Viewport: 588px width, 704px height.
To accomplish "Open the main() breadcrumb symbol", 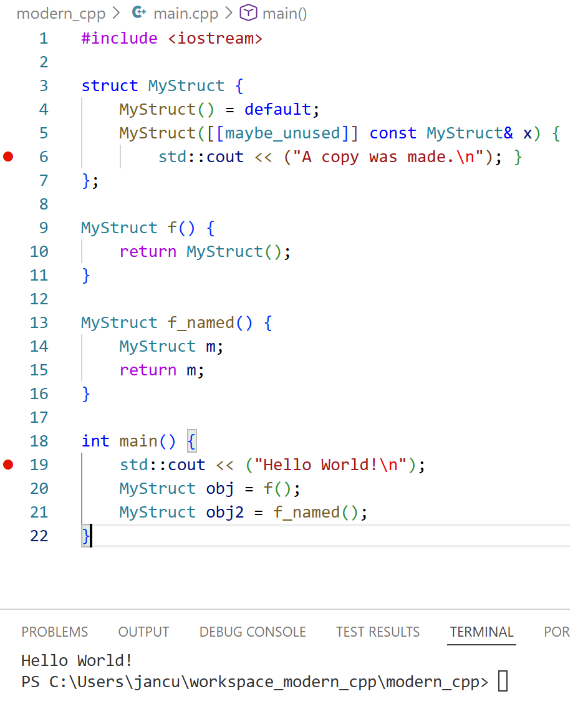I will (285, 14).
